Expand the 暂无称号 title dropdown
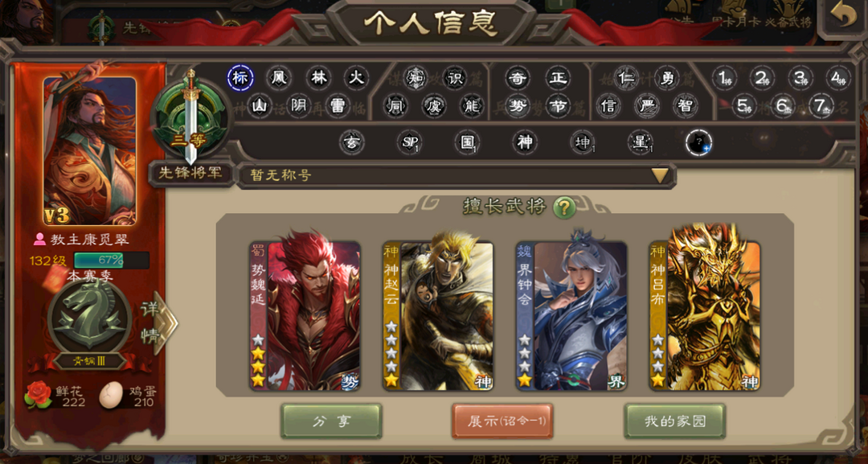 pos(660,175)
